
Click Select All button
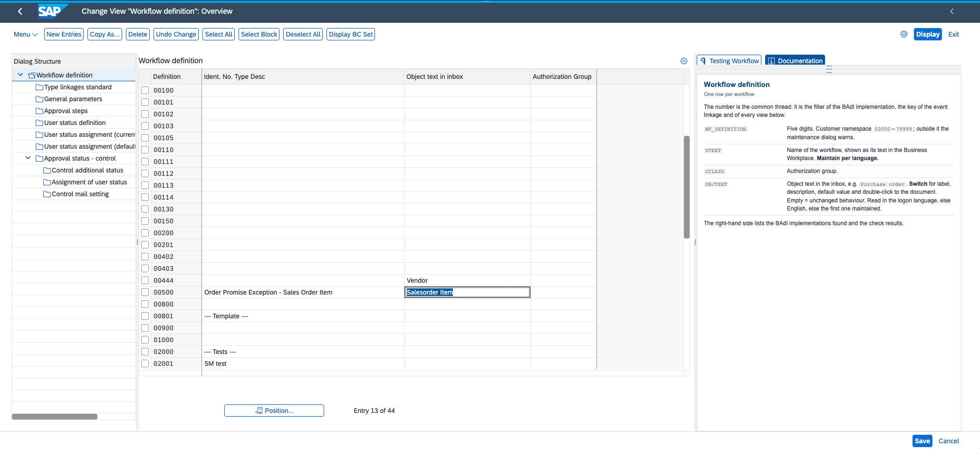[219, 34]
